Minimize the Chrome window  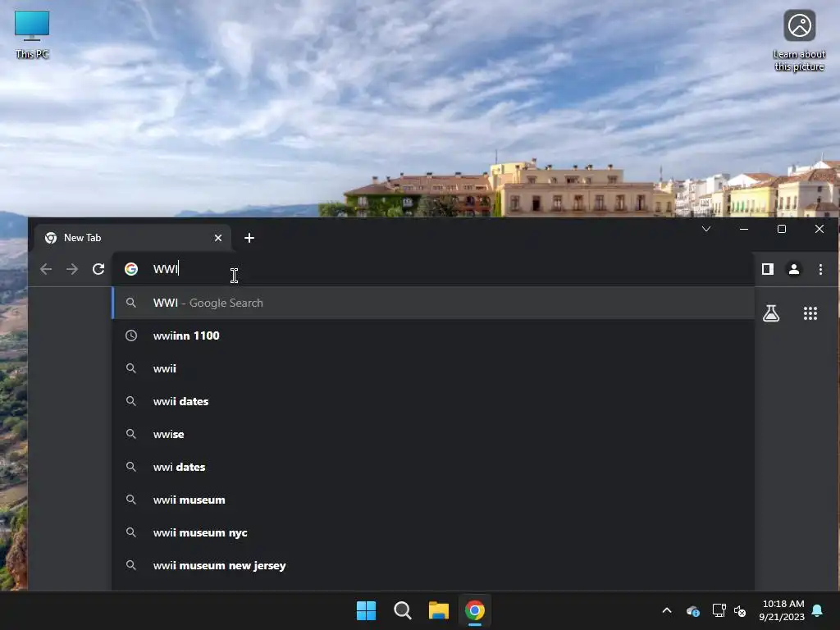744,230
